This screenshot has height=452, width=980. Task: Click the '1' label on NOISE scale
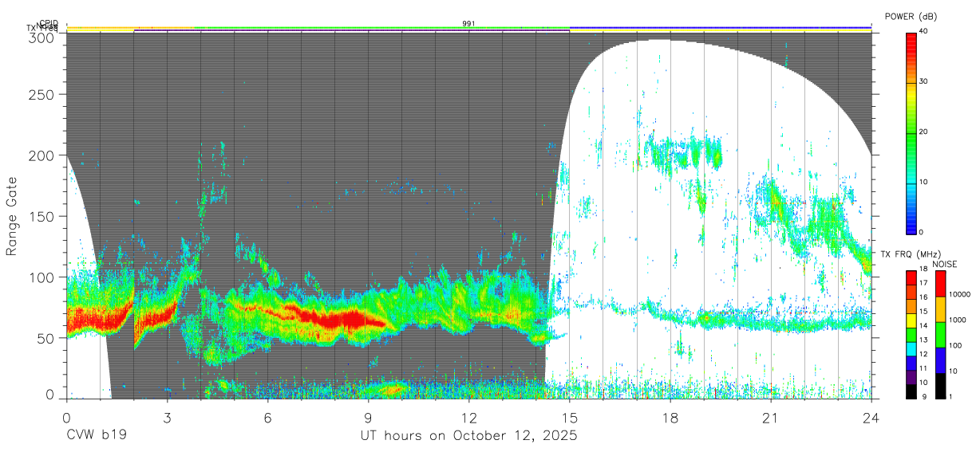point(951,396)
